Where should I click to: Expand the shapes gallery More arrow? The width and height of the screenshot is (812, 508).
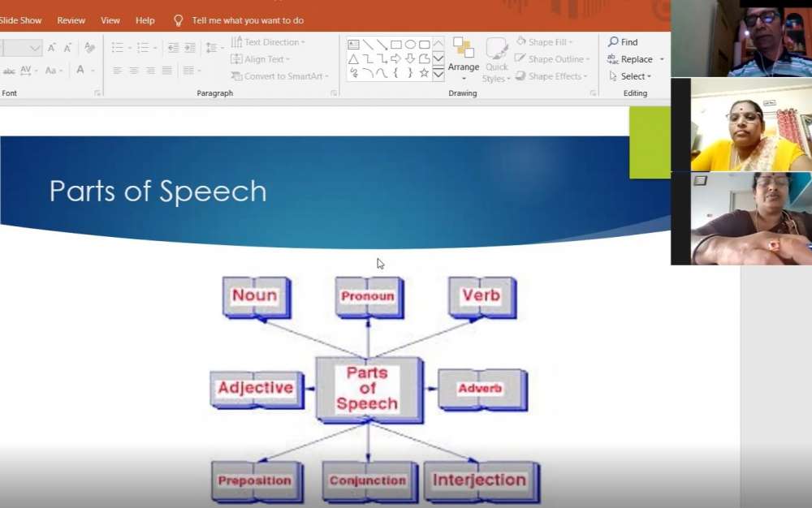point(438,74)
